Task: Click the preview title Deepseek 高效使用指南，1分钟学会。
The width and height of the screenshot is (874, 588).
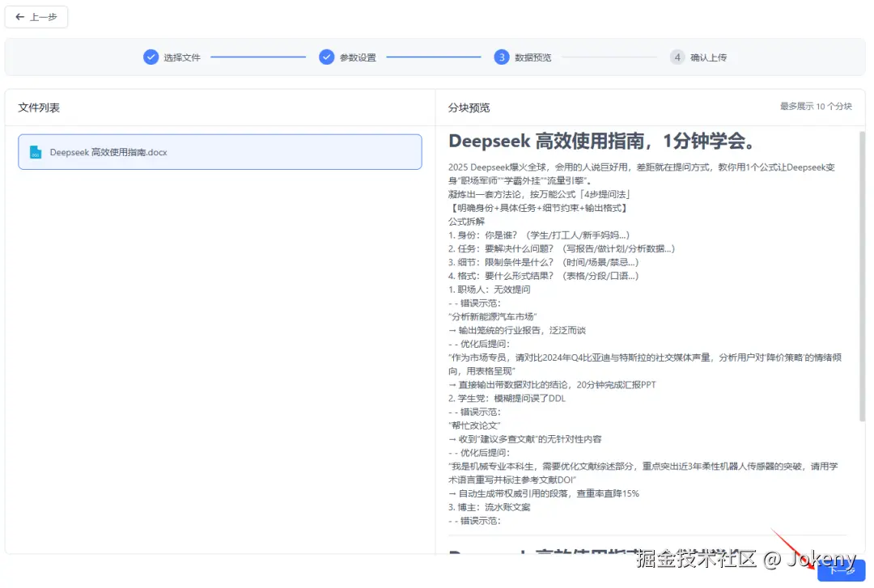Action: [x=602, y=141]
